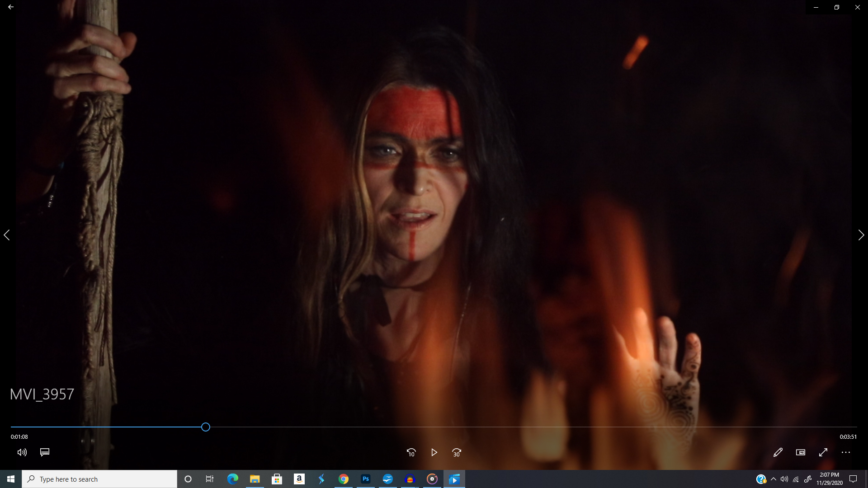Image resolution: width=868 pixels, height=488 pixels.
Task: Click the total duration 0:03:51
Action: 848,437
